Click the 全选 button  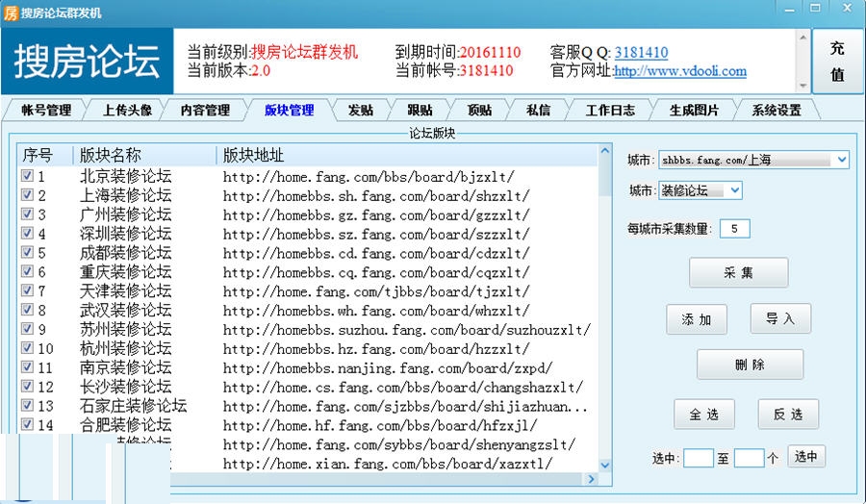click(704, 414)
